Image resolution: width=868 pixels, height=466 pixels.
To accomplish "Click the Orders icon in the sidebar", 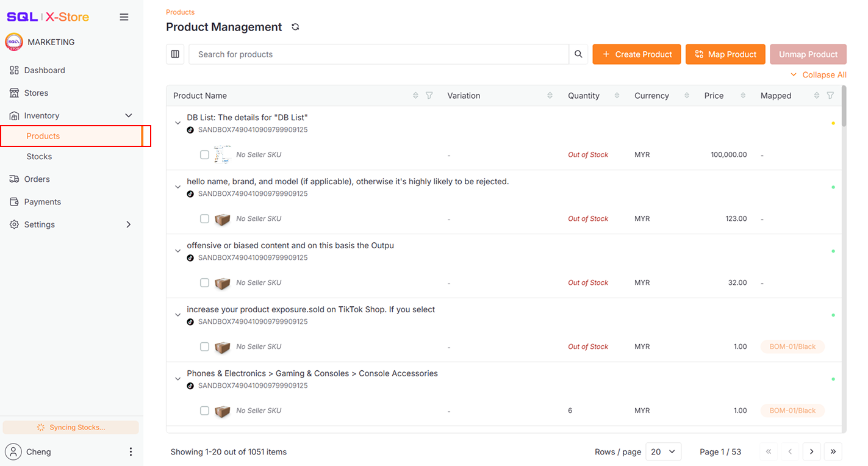I will (x=14, y=179).
